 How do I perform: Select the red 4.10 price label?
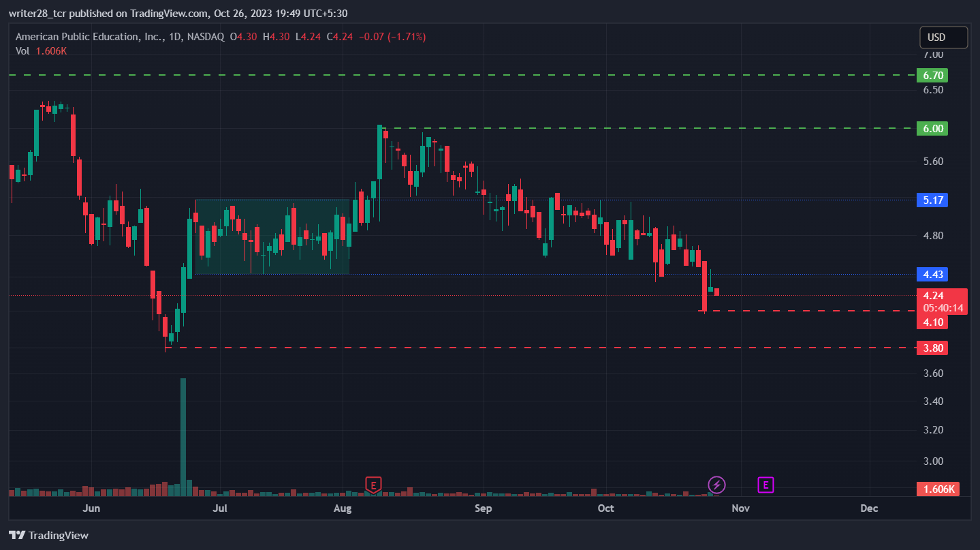pos(932,322)
